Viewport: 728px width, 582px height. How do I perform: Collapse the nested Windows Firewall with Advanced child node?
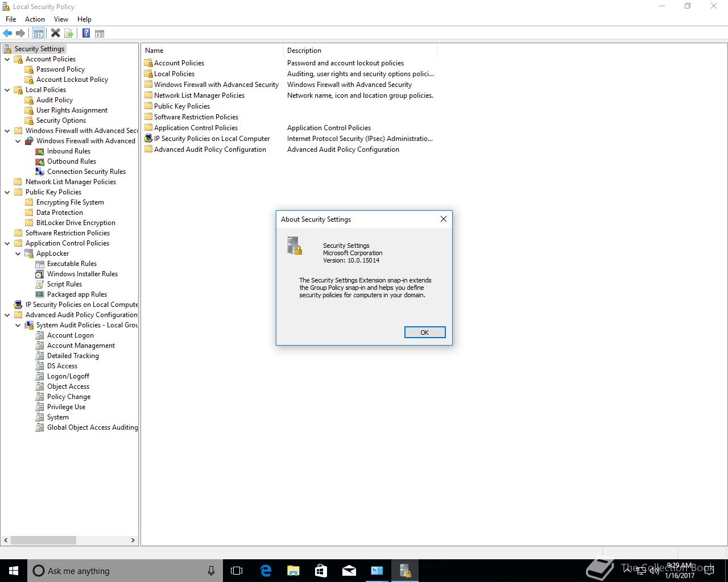pyautogui.click(x=18, y=141)
